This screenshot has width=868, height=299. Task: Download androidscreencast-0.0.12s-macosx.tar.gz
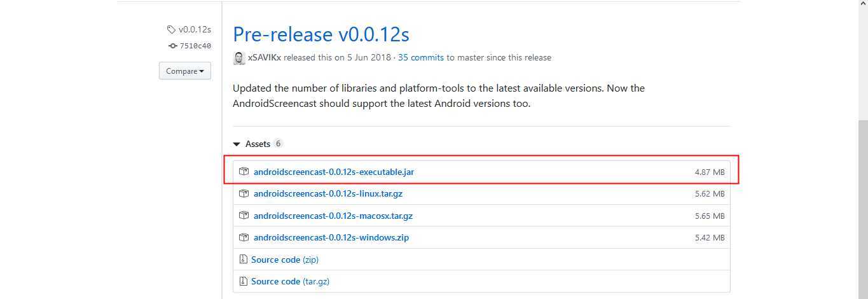click(x=333, y=216)
